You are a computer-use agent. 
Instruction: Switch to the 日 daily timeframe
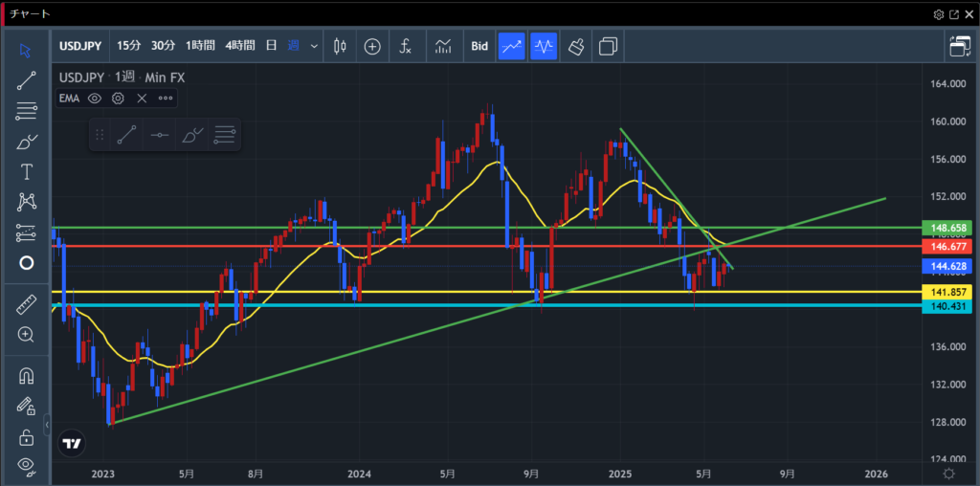(x=271, y=46)
